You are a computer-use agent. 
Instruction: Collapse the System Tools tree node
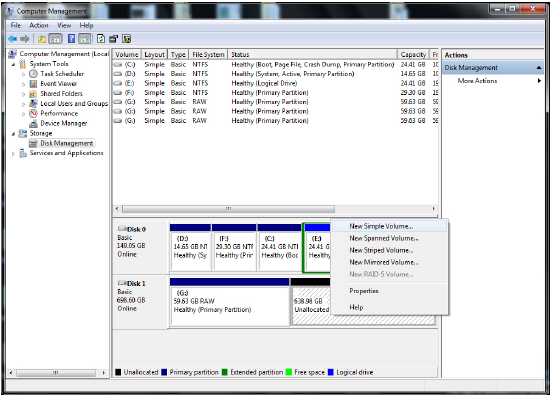(x=13, y=64)
